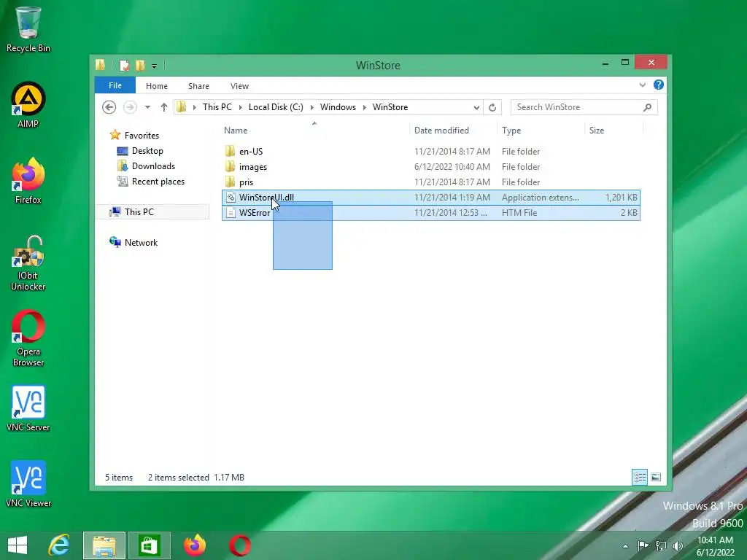Open the volume speaker tray icon
This screenshot has height=560, width=747.
(678, 545)
